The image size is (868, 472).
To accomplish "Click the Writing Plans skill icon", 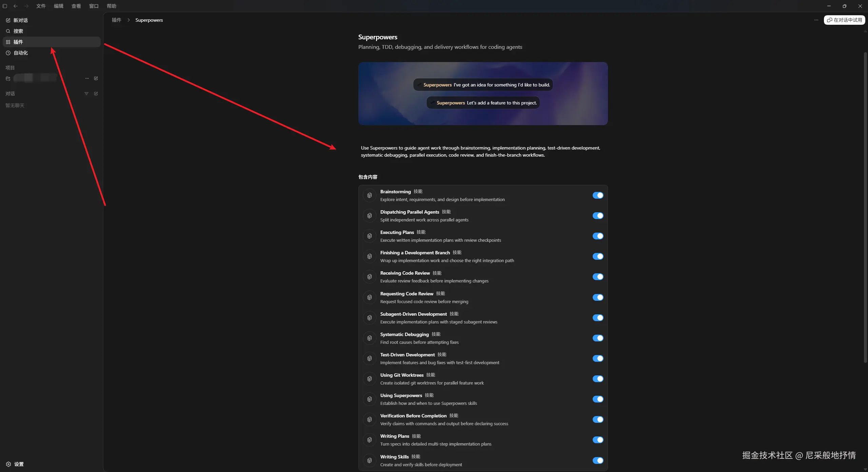I will click(x=370, y=440).
